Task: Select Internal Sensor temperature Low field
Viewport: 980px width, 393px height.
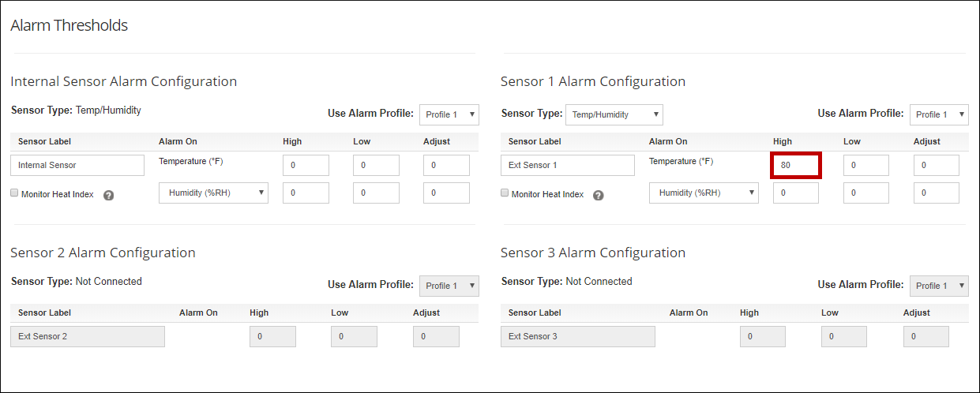Action: point(376,165)
